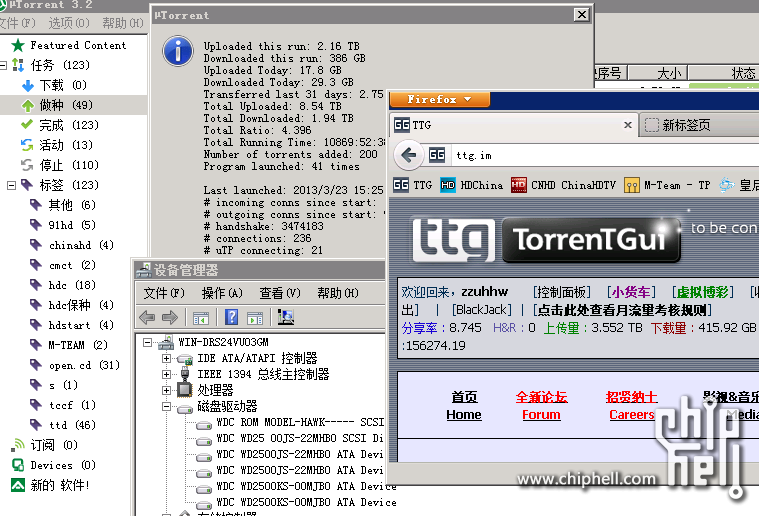Select the 下载 (0) download arrow icon
The image size is (759, 516).
(x=28, y=85)
